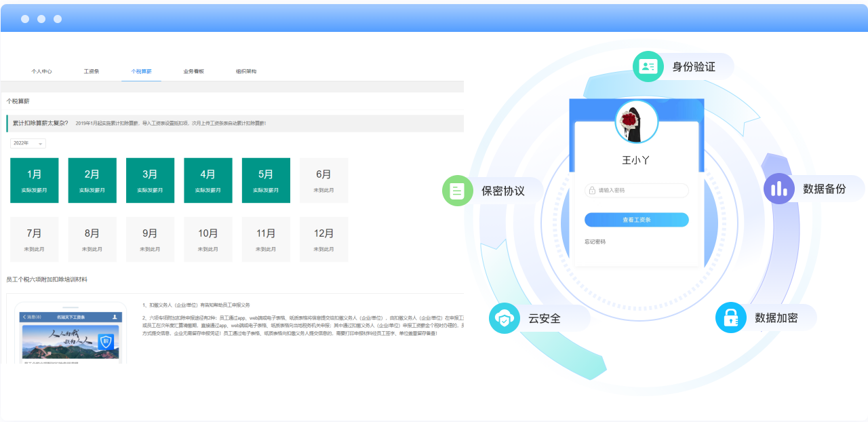Image resolution: width=868 pixels, height=422 pixels.
Task: Click the cloud security (云安全) icon
Action: [x=504, y=318]
